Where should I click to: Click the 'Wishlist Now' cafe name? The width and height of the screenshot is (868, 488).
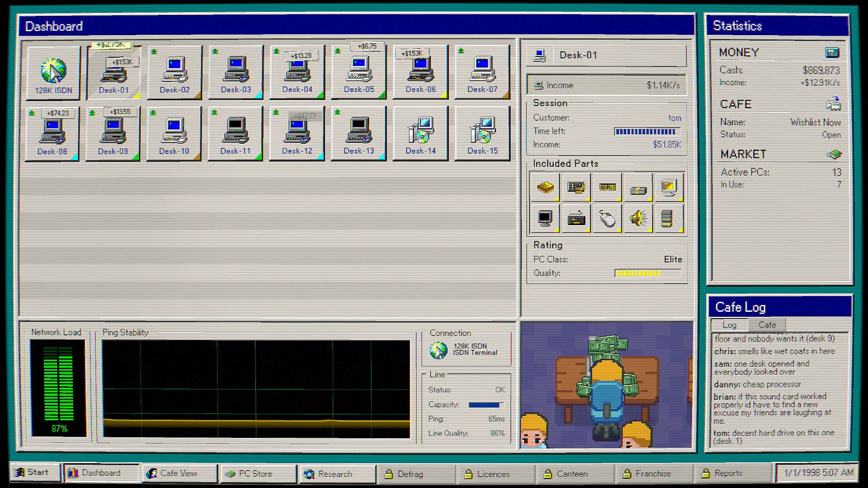click(x=816, y=122)
